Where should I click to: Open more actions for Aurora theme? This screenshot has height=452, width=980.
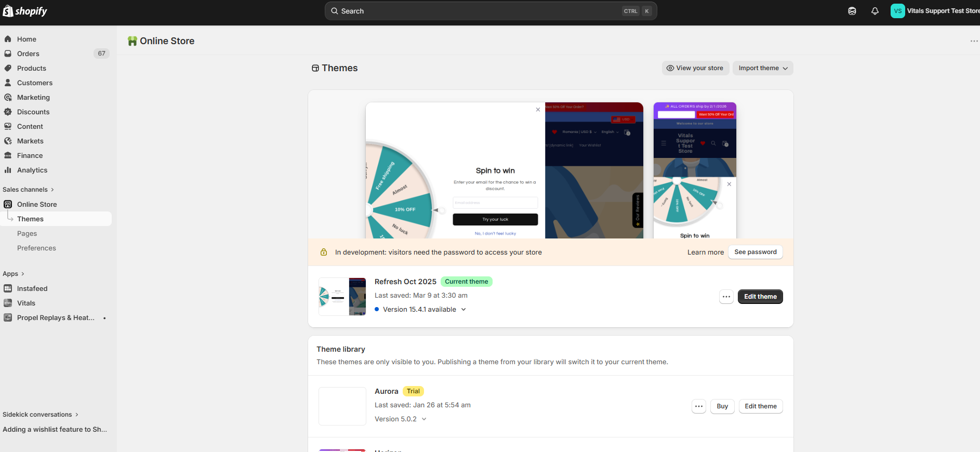coord(699,406)
